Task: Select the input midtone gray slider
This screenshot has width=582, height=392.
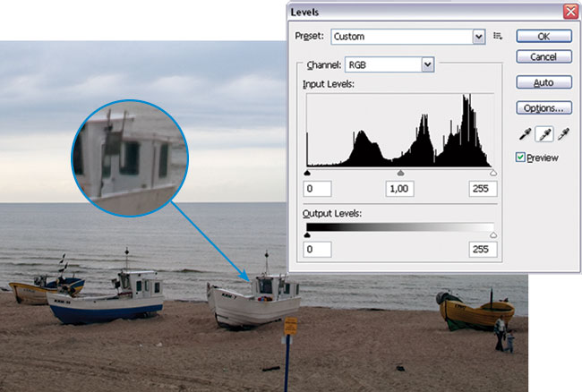Action: click(x=400, y=173)
